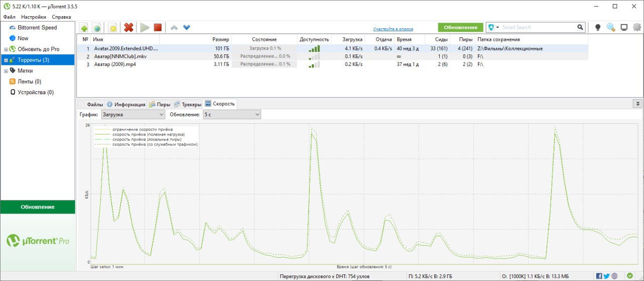This screenshot has height=281, width=644.
Task: Open preferences gear icon
Action: pos(637,28)
